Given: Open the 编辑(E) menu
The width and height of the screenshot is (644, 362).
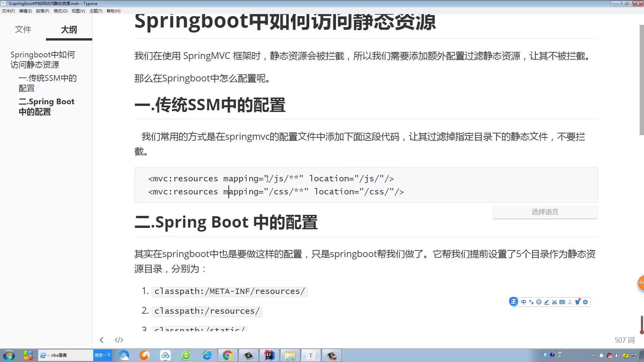Looking at the screenshot, I should coord(25,11).
